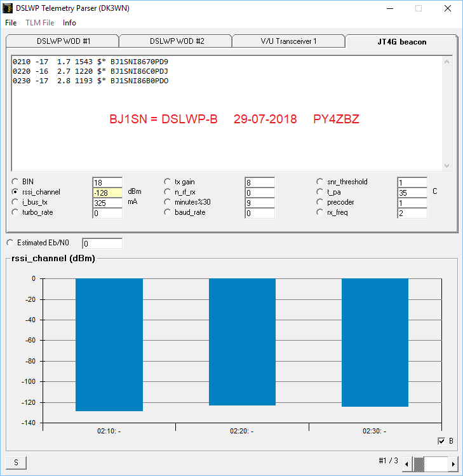Choose the turbo_rate radio button
The width and height of the screenshot is (463, 476).
click(x=15, y=212)
